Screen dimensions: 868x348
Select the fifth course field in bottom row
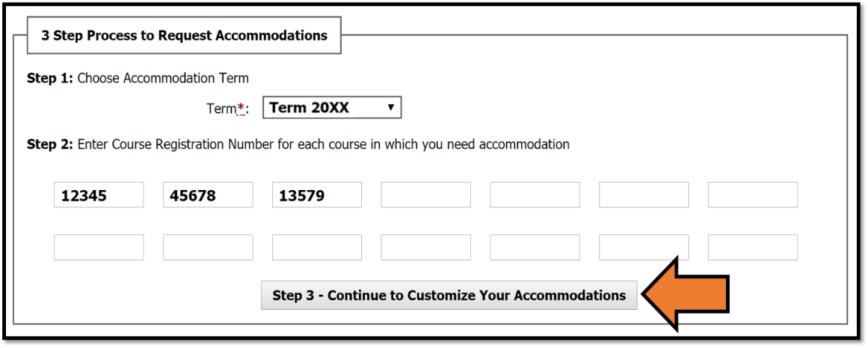[535, 248]
